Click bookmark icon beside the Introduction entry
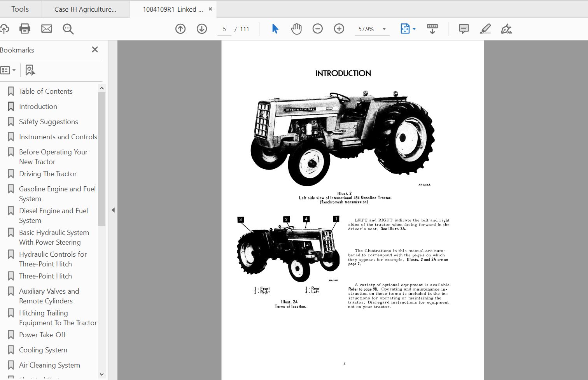Screen dimensions: 588x380 point(11,107)
